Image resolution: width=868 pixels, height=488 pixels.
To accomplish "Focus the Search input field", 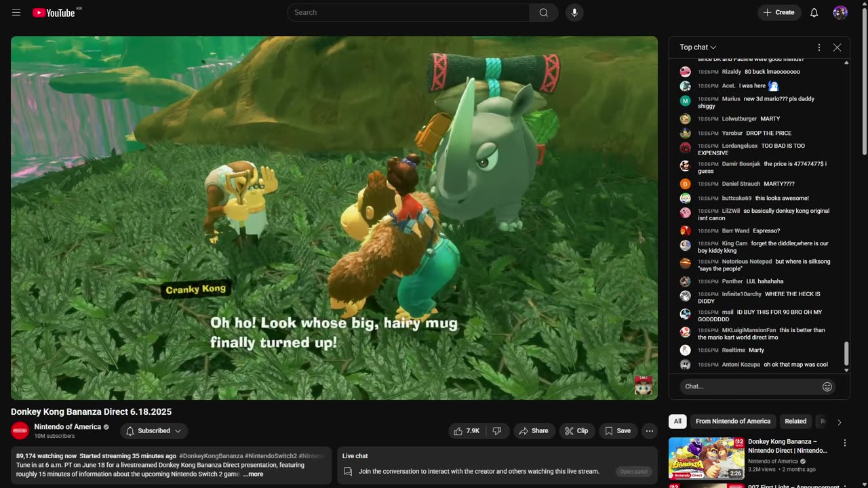I will coord(408,13).
